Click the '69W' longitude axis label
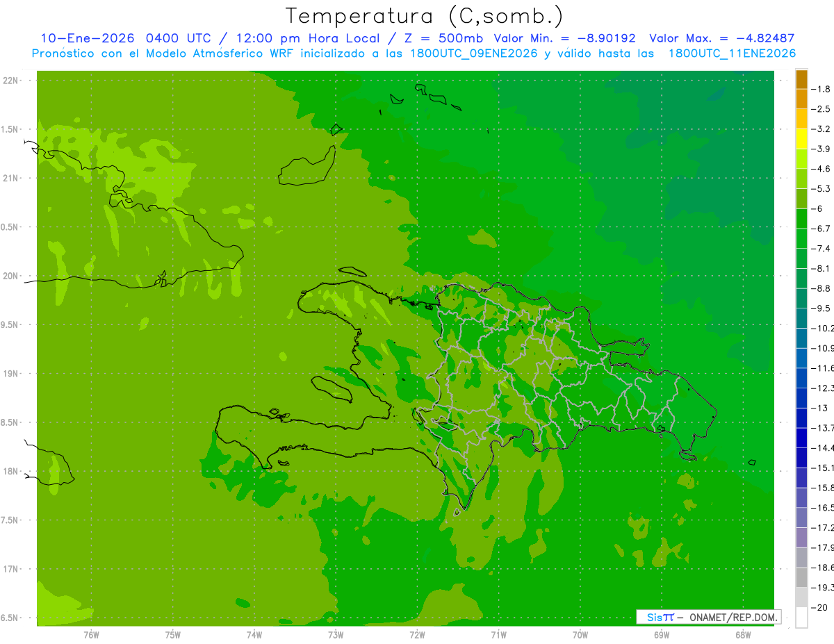The width and height of the screenshot is (834, 644). (662, 634)
